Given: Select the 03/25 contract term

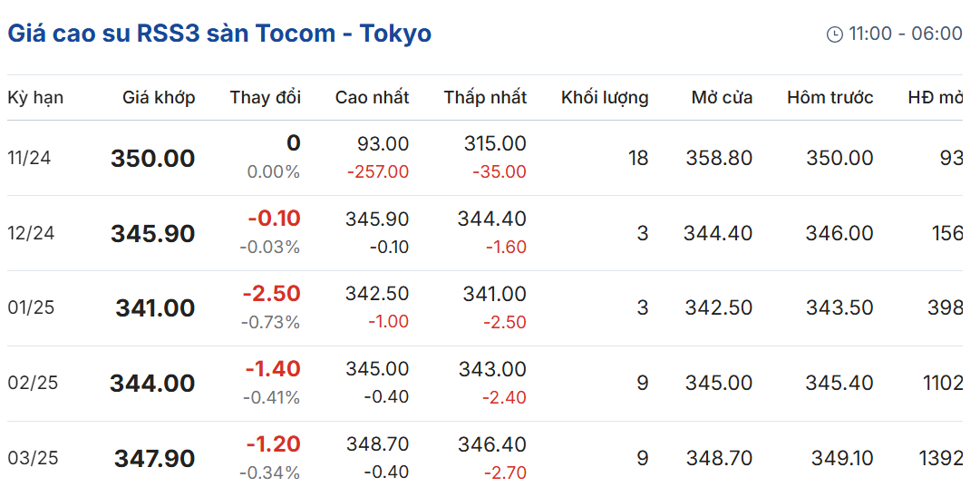Looking at the screenshot, I should [33, 458].
